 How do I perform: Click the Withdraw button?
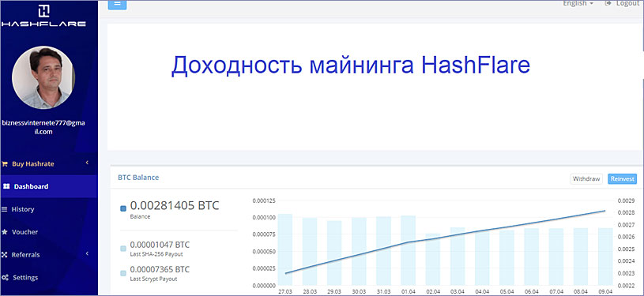click(x=586, y=179)
